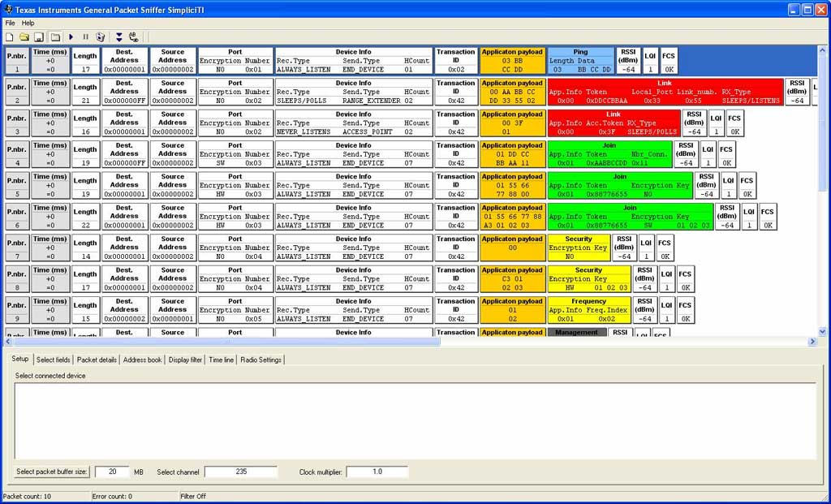This screenshot has width=831, height=504.
Task: Go to the Address book tab
Action: (x=142, y=360)
